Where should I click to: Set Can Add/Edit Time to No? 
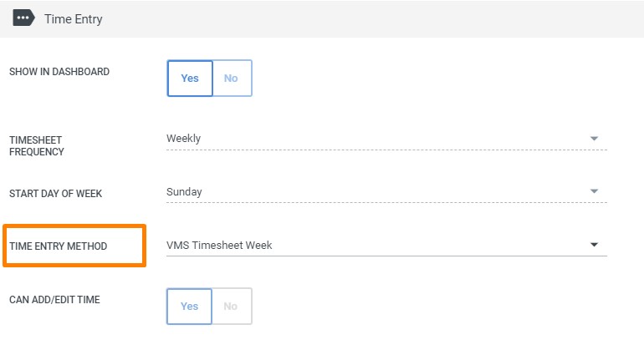click(x=231, y=306)
